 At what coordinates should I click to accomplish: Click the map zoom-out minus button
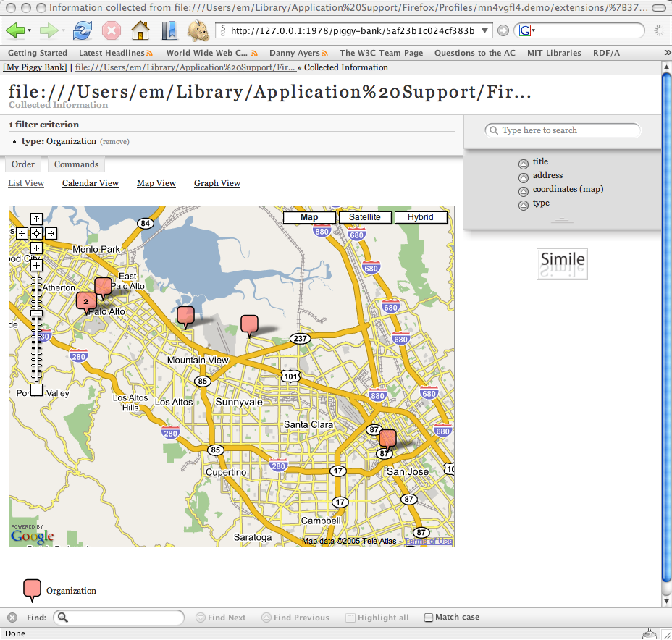tap(36, 390)
